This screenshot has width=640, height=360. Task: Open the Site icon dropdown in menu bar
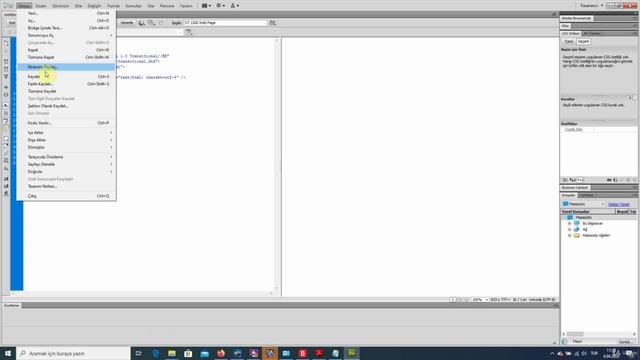click(235, 6)
